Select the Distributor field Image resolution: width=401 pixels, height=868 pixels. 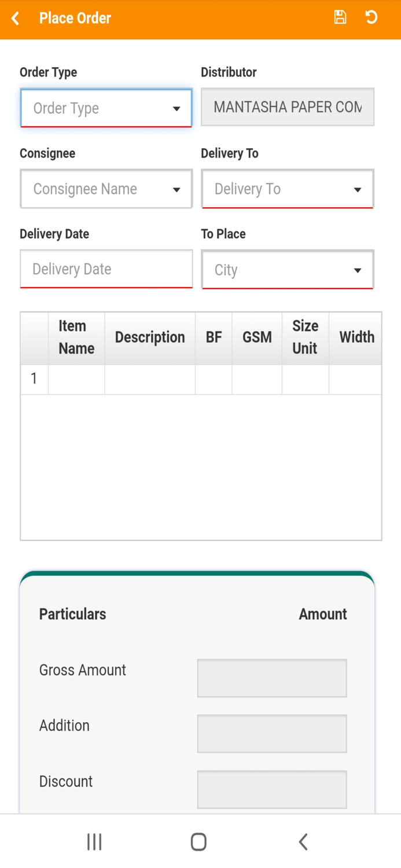click(287, 107)
